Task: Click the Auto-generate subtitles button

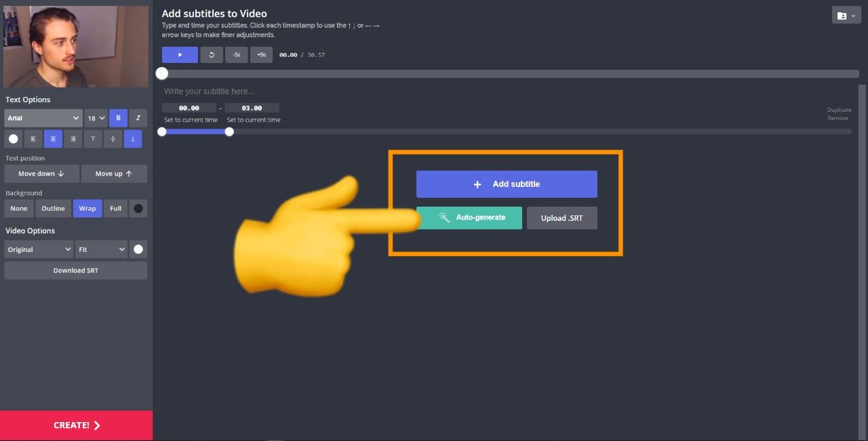Action: point(469,218)
